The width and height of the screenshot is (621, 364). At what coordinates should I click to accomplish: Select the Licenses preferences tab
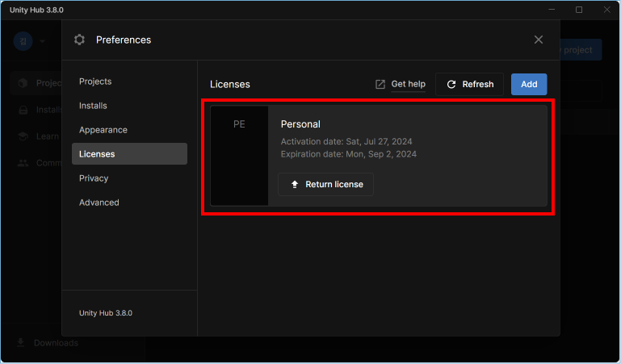129,154
